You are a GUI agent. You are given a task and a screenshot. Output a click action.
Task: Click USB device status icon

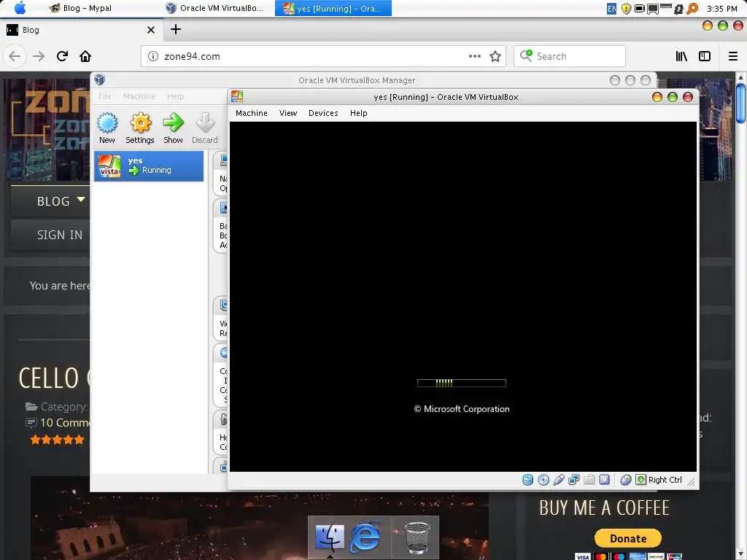point(558,480)
